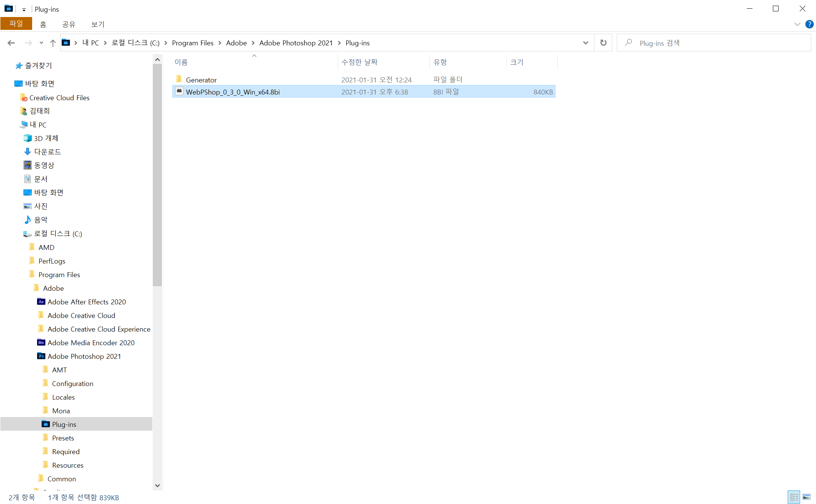
Task: Click the refresh button next to the address bar
Action: pos(603,43)
